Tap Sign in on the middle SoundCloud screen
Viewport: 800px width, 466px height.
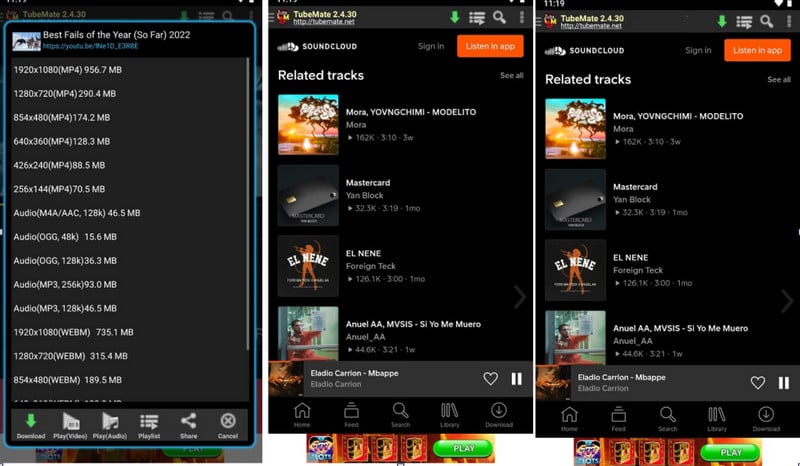(431, 46)
